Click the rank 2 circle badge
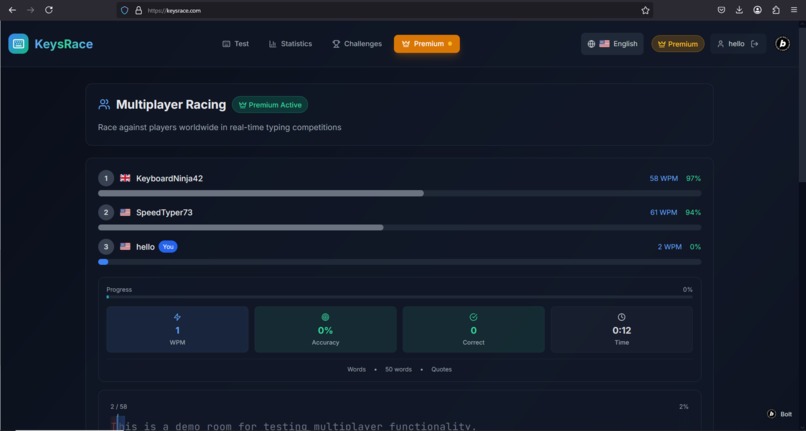The width and height of the screenshot is (806, 431). click(x=106, y=212)
